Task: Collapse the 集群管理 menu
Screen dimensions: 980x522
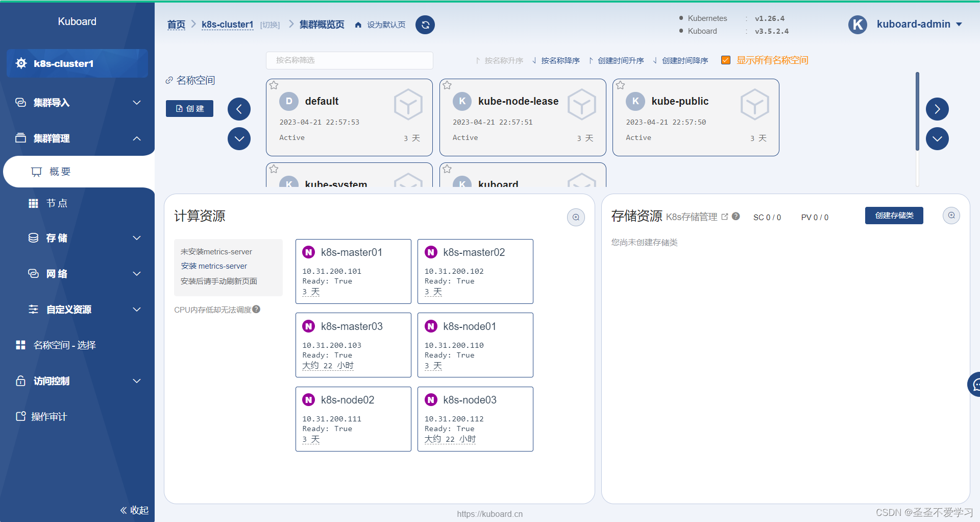Action: pyautogui.click(x=78, y=138)
